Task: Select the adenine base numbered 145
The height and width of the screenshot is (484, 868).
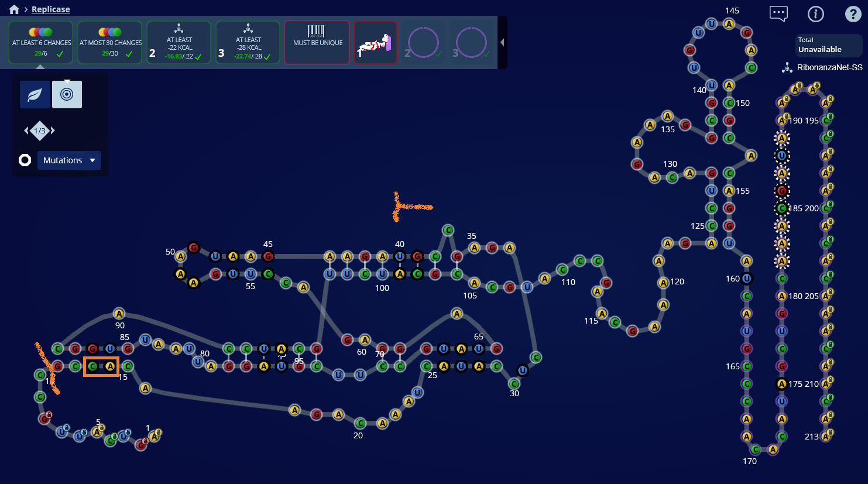Action: [729, 24]
